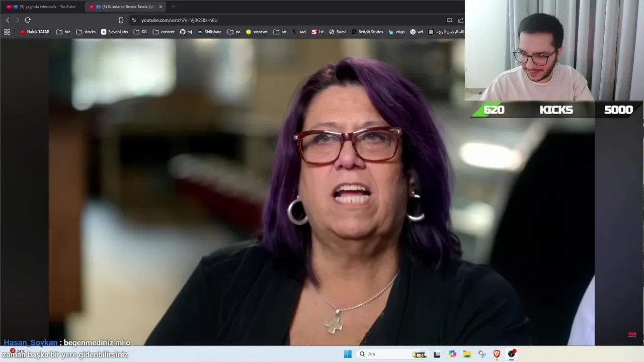Expand the stocks bookmarks folder
This screenshot has width=644, height=362.
point(86,32)
